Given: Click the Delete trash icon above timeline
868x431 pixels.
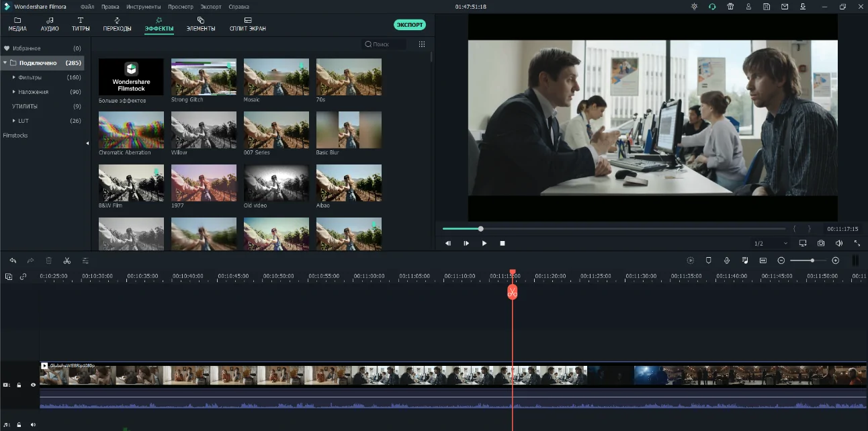Looking at the screenshot, I should 48,260.
